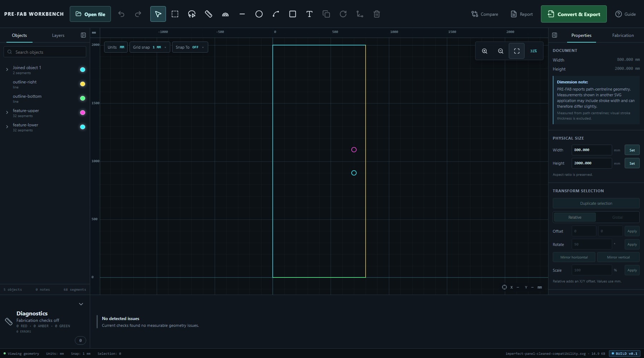Fit drawing to the viewport

point(517,51)
